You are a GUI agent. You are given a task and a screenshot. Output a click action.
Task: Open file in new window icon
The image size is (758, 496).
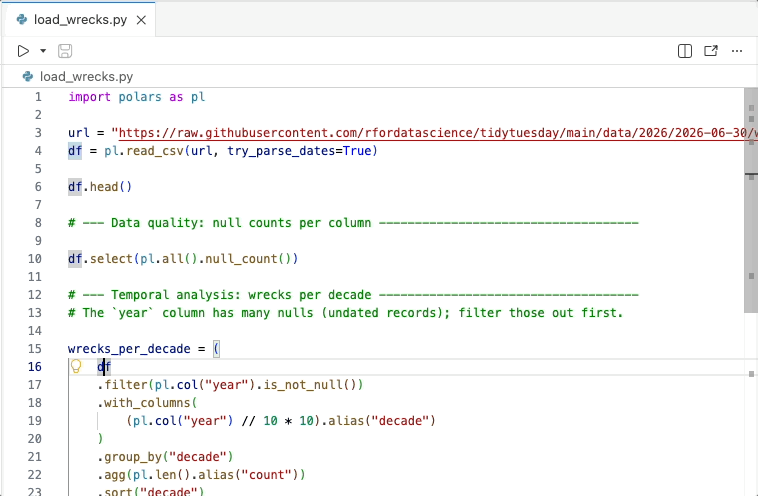pyautogui.click(x=711, y=51)
